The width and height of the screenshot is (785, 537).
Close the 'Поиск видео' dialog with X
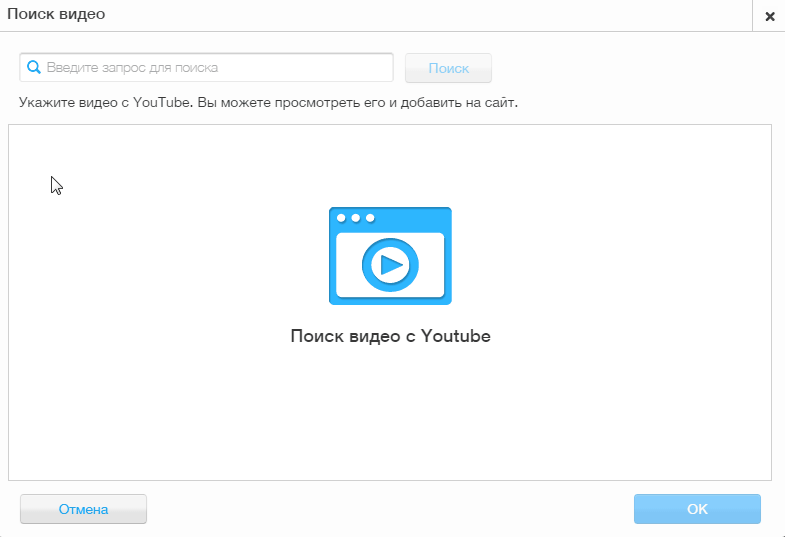(x=769, y=16)
